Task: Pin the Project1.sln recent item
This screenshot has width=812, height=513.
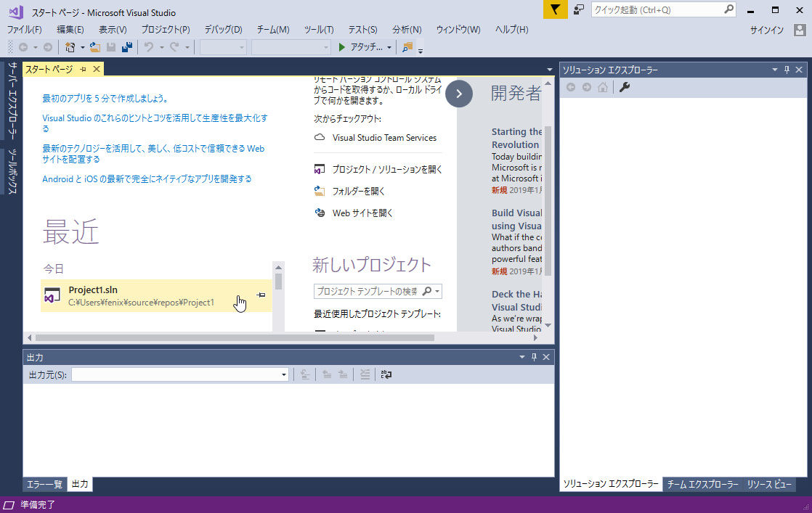Action: (x=261, y=295)
